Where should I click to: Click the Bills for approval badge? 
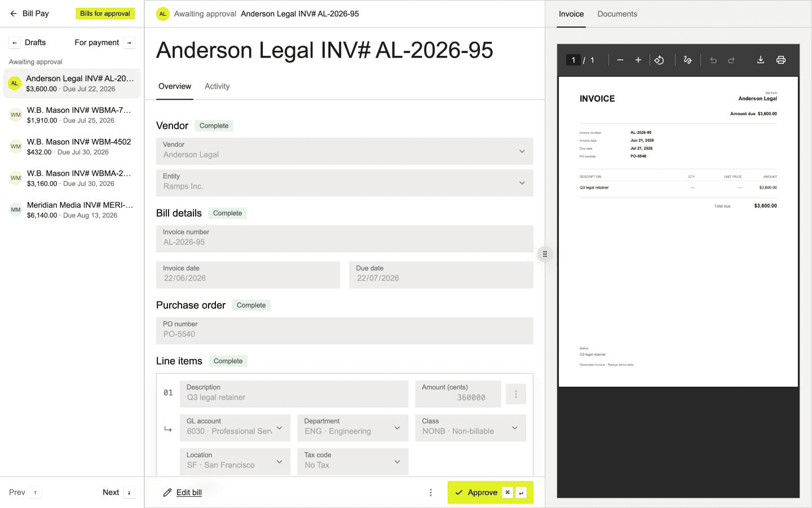[105, 14]
